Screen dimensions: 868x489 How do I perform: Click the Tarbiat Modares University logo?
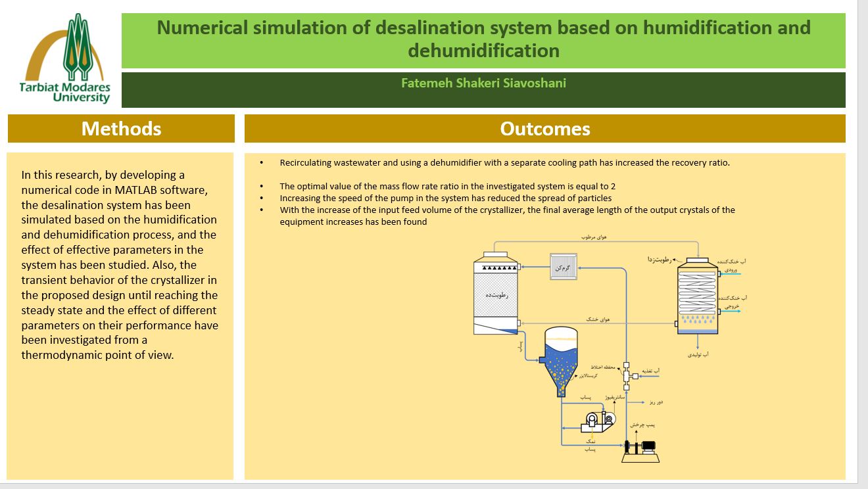(64, 59)
